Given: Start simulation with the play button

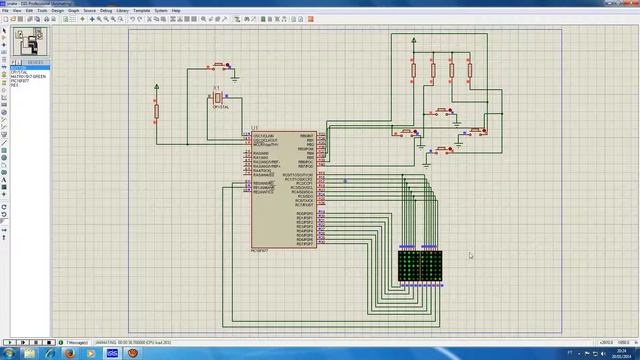Looking at the screenshot, I should (x=10, y=342).
